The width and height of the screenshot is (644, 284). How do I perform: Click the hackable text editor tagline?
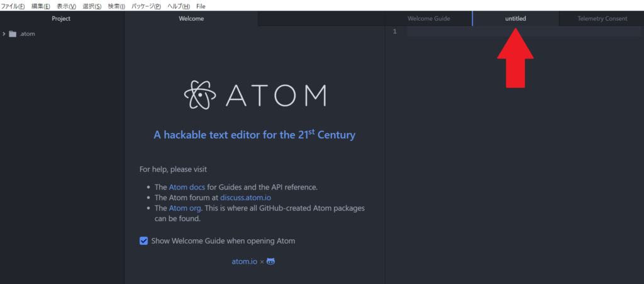pos(254,134)
